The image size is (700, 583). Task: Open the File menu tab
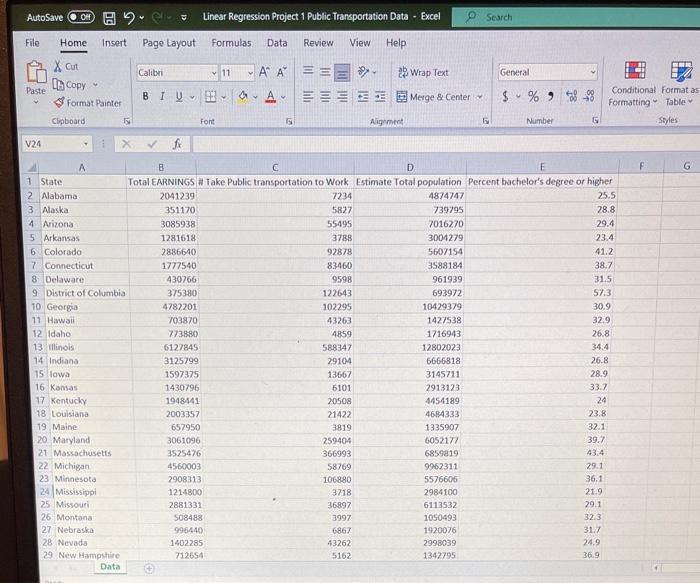coord(32,43)
